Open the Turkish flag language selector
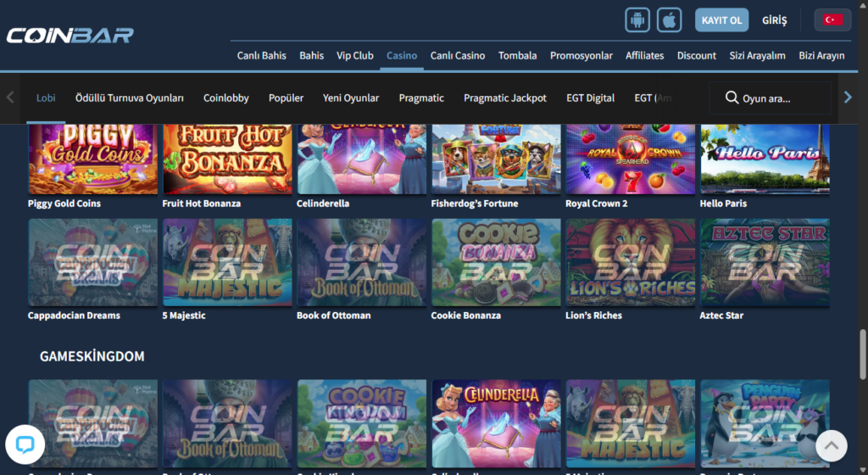Viewport: 868px width, 475px height. [x=832, y=20]
